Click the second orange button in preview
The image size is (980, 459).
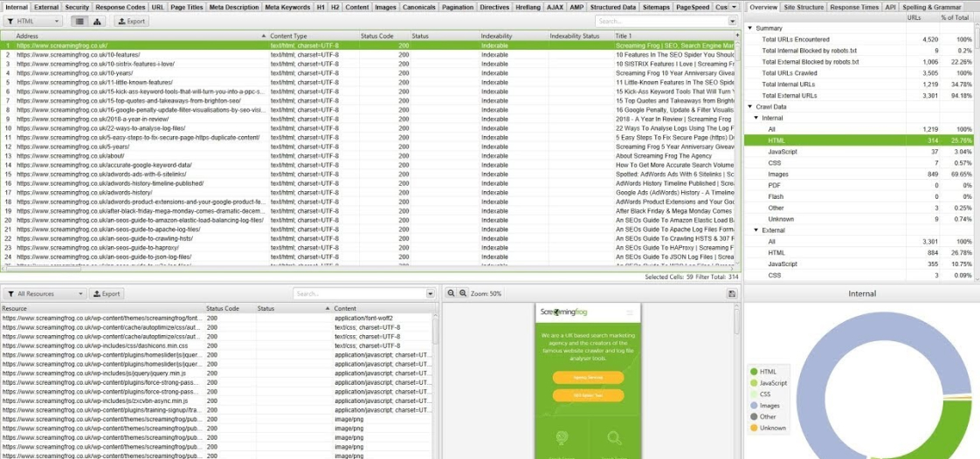(588, 395)
